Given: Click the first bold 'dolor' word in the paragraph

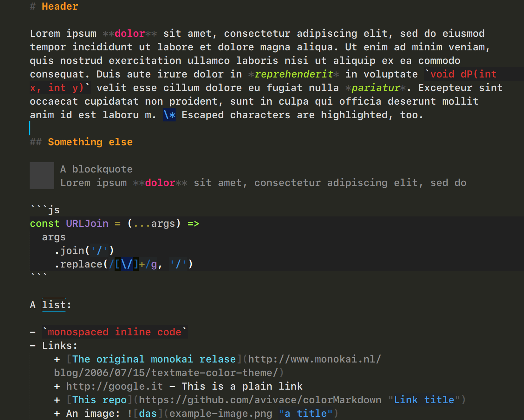Looking at the screenshot, I should pos(130,34).
